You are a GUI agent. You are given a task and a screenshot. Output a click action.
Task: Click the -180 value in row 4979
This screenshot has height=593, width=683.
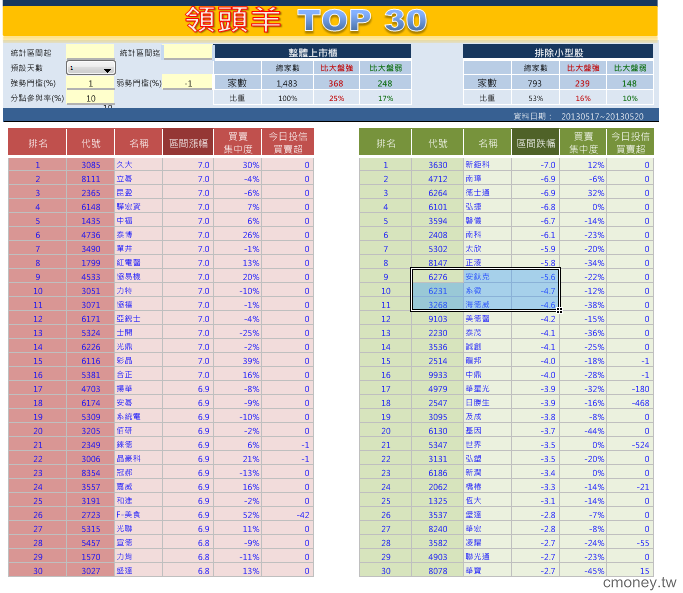point(630,389)
